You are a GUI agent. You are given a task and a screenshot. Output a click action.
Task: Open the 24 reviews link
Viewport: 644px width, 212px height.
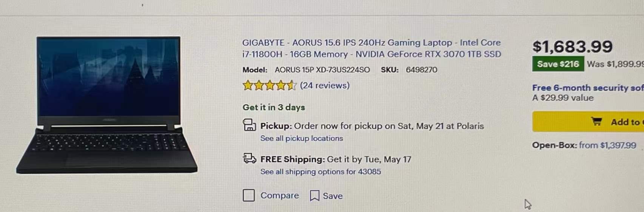click(x=325, y=85)
